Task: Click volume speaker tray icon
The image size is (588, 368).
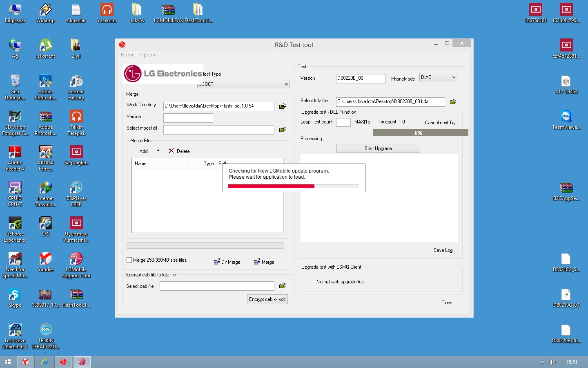Action: [552, 362]
